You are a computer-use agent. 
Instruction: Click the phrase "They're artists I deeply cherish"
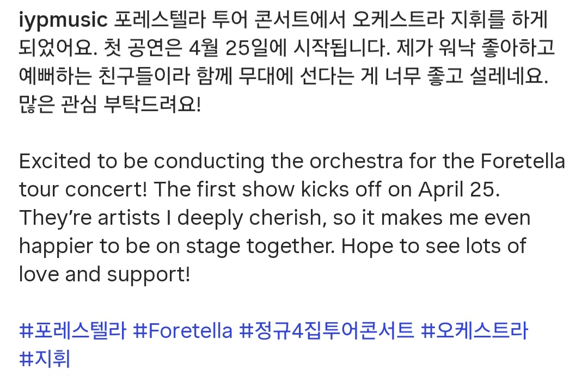coord(157,218)
